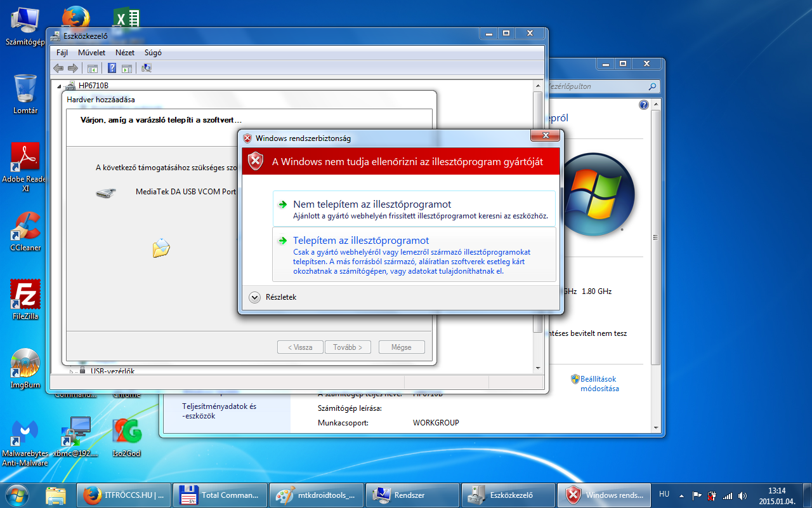Open the Nézet menu
This screenshot has height=508, width=812.
tap(124, 53)
